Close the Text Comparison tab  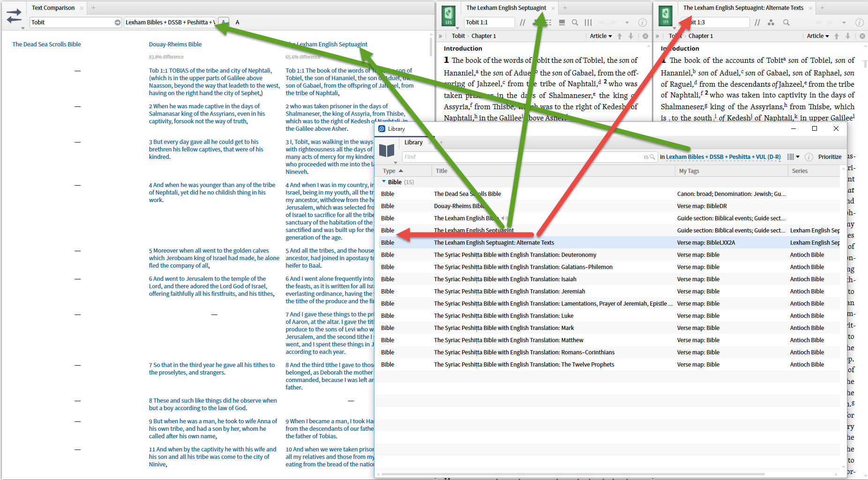coord(82,8)
